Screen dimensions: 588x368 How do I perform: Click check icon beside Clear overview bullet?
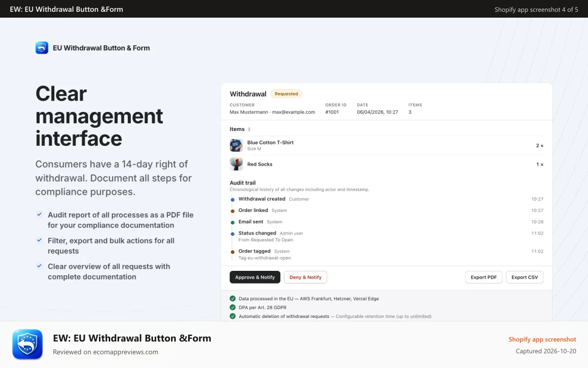pos(39,266)
